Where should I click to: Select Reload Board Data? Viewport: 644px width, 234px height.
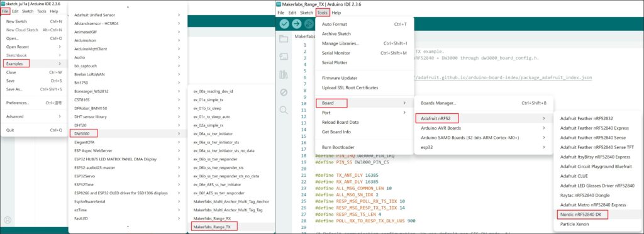[364, 122]
